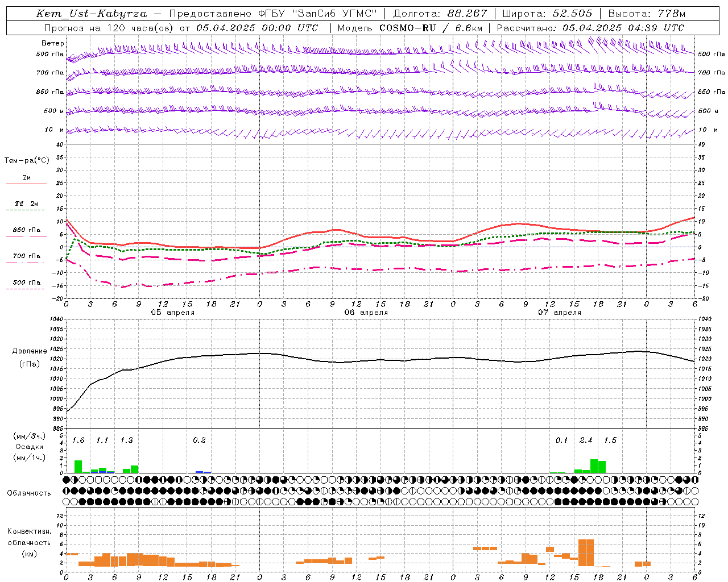Click the green dashed Td 2м legend line
The image size is (728, 582).
[x=25, y=210]
